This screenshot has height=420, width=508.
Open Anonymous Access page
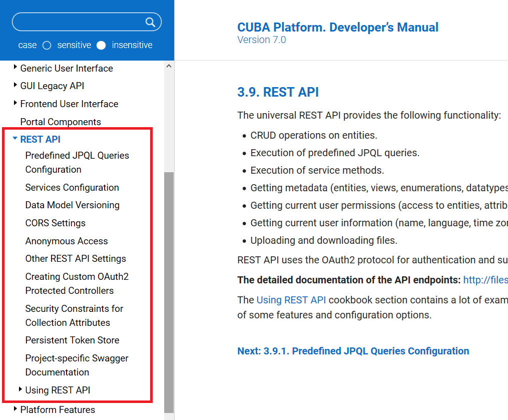(66, 241)
